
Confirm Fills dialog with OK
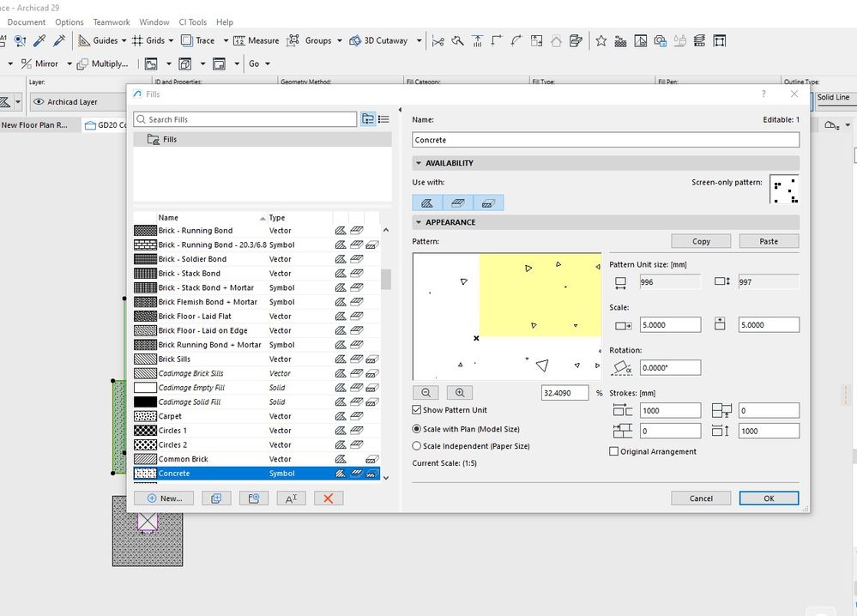[769, 498]
